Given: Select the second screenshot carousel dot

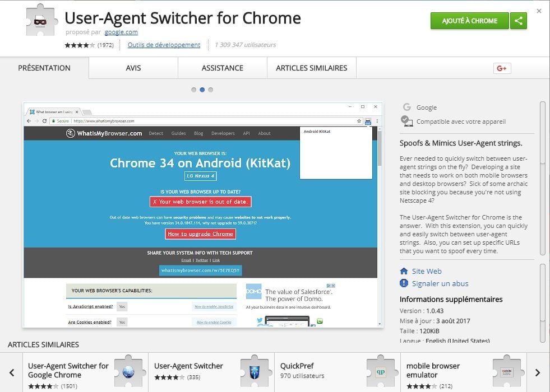Looking at the screenshot, I should (x=202, y=90).
